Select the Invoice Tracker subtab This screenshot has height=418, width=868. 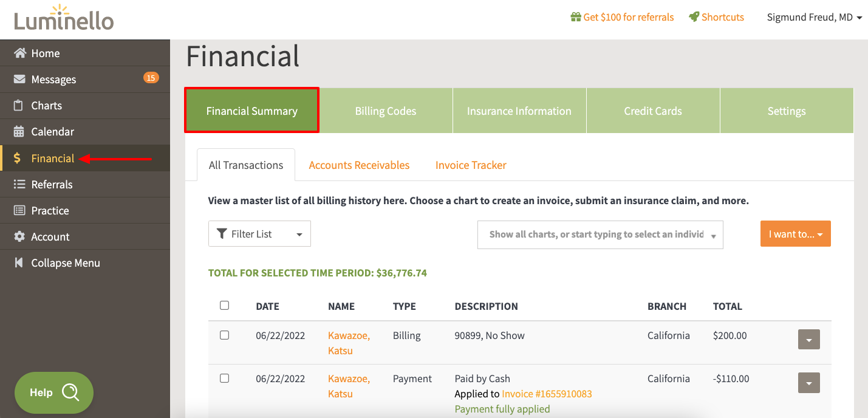[x=471, y=165]
